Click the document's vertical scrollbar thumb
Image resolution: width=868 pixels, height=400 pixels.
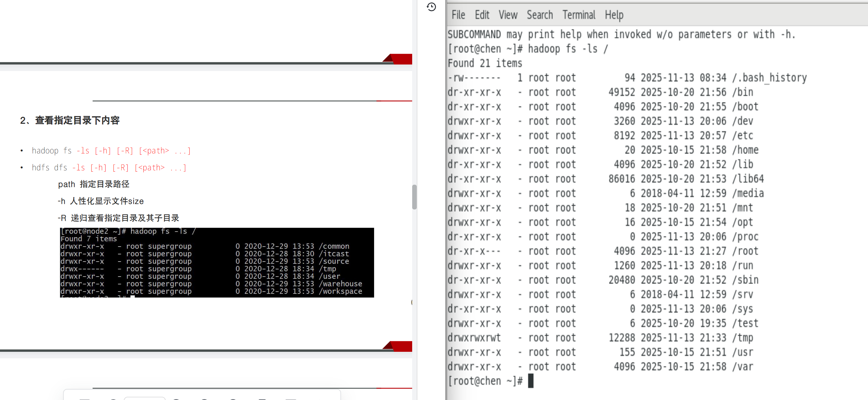414,197
